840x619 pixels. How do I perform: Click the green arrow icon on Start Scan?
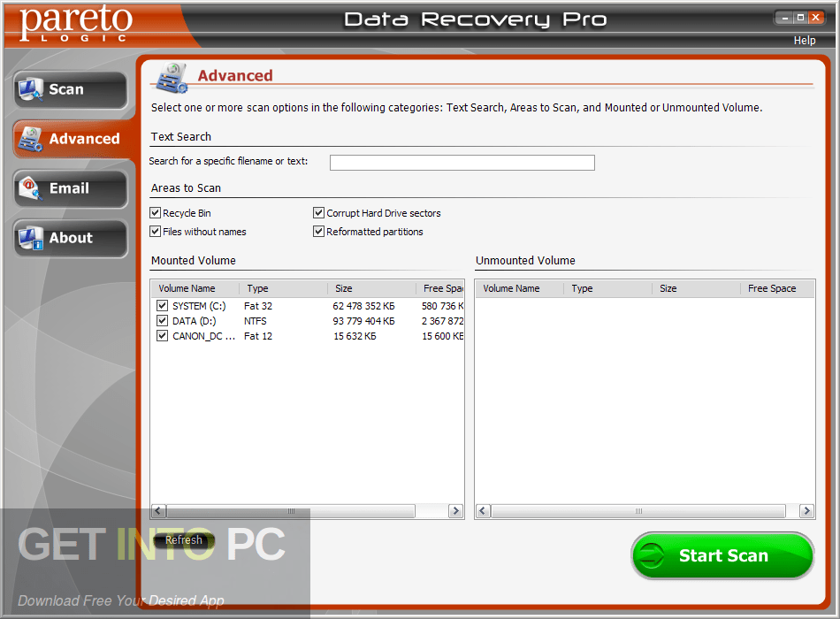[652, 555]
